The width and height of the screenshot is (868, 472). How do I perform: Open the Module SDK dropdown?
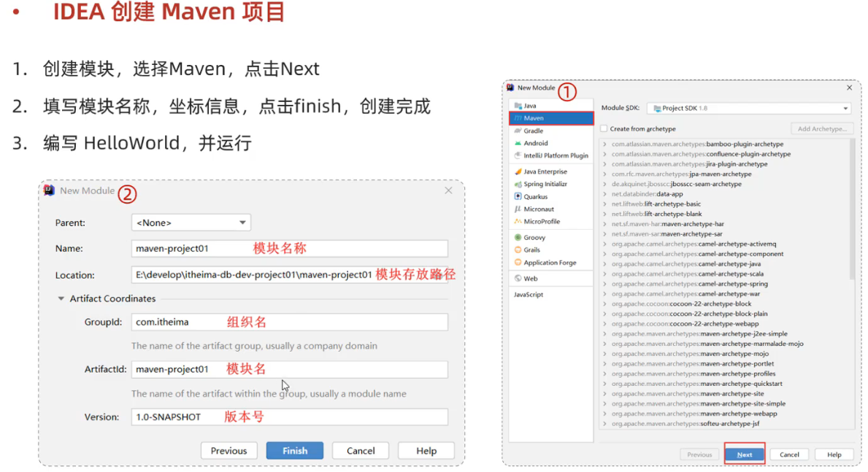tap(750, 109)
